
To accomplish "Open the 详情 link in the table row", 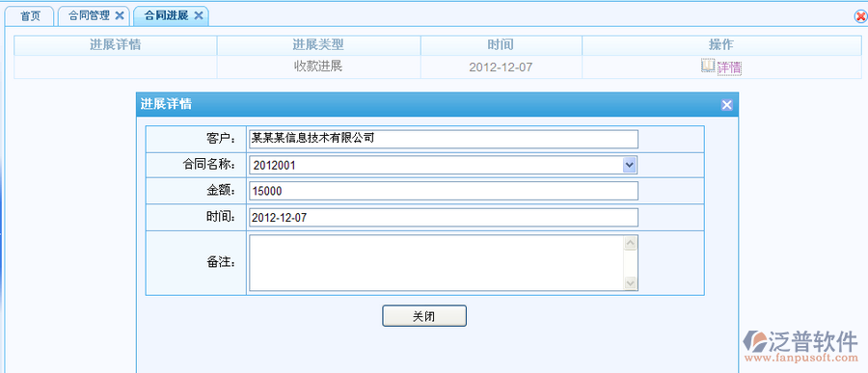I will pos(729,68).
